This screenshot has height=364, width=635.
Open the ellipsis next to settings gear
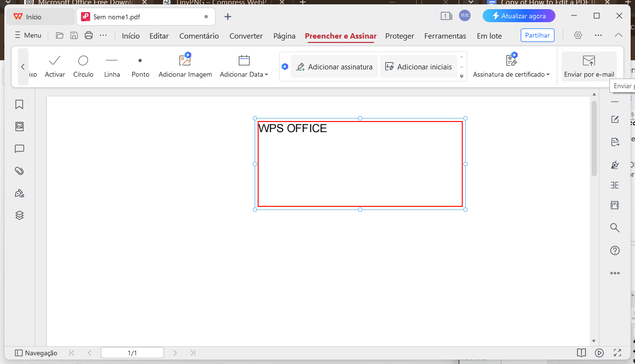tap(598, 35)
